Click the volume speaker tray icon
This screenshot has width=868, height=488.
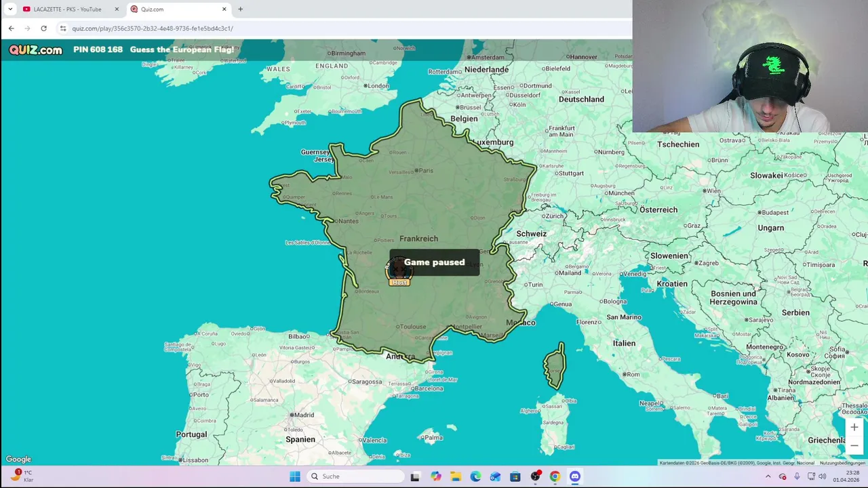click(823, 476)
